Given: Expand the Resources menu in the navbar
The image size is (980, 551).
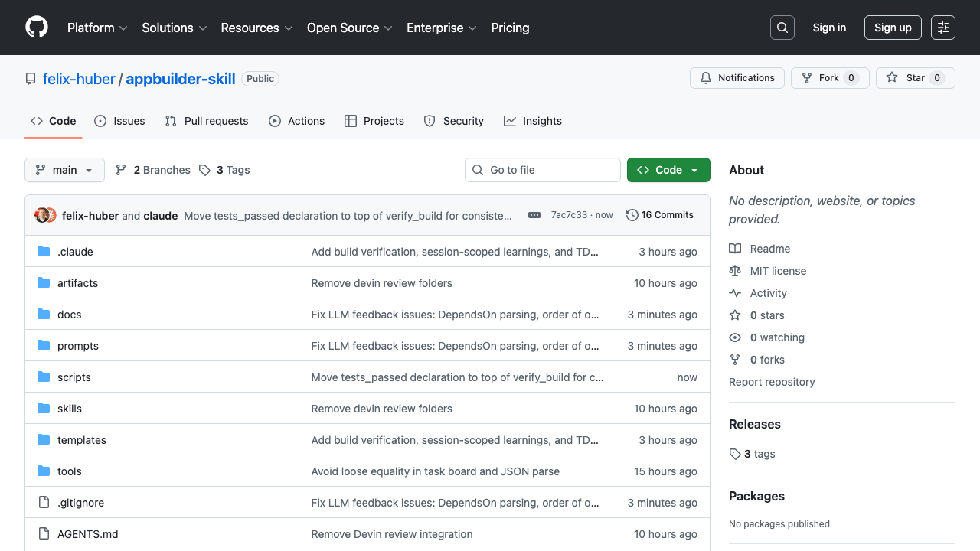Looking at the screenshot, I should 256,28.
